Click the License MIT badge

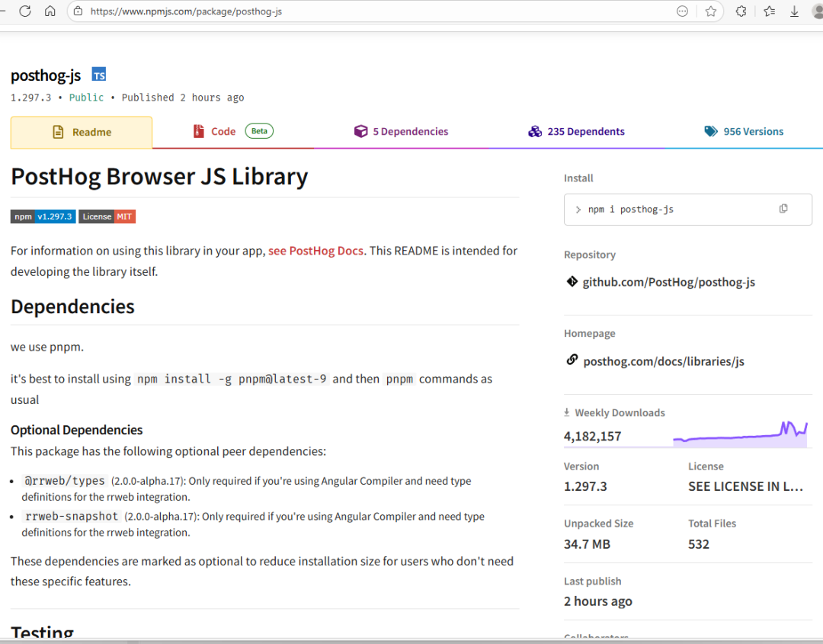(107, 216)
